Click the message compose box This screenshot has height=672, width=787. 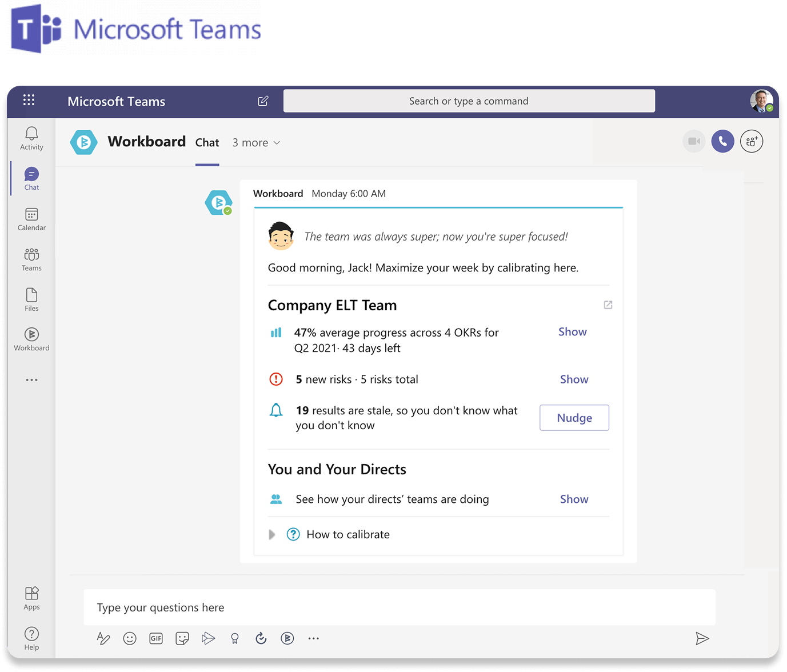pyautogui.click(x=400, y=607)
